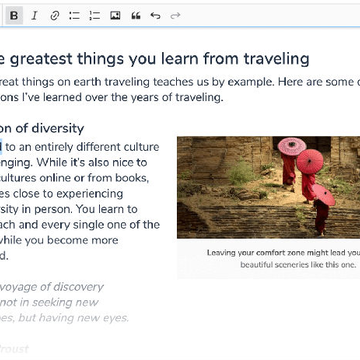Image resolution: width=360 pixels, height=360 pixels.
Task: Click the caption line "beautiful sceneries like this one."
Action: pos(298,265)
